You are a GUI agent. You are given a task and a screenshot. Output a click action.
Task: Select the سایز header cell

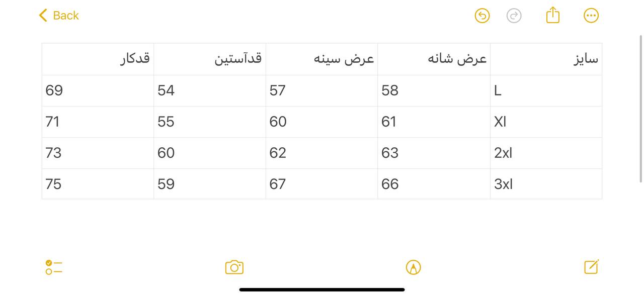546,59
